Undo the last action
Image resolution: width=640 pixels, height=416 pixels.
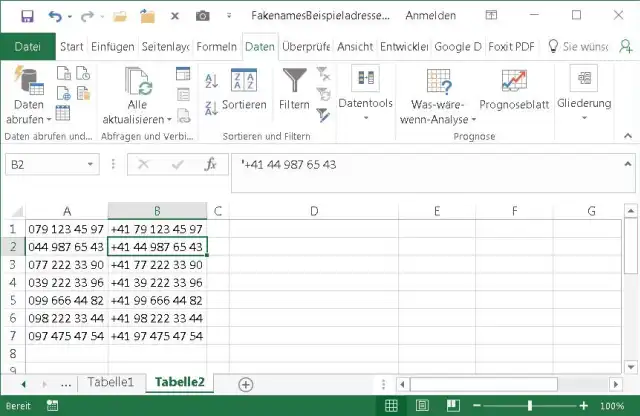click(x=55, y=16)
